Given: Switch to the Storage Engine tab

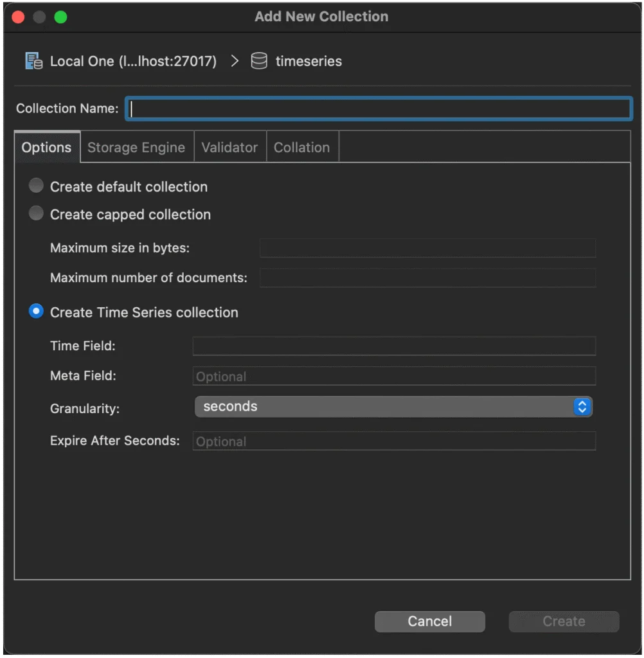Looking at the screenshot, I should tap(136, 147).
